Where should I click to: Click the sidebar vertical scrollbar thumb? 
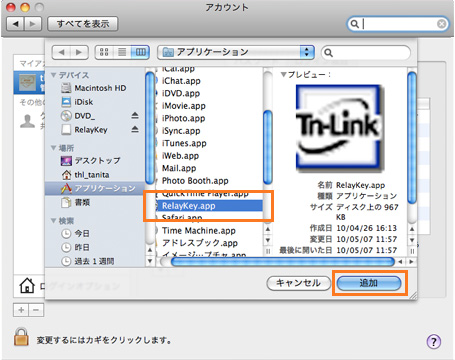(x=150, y=127)
